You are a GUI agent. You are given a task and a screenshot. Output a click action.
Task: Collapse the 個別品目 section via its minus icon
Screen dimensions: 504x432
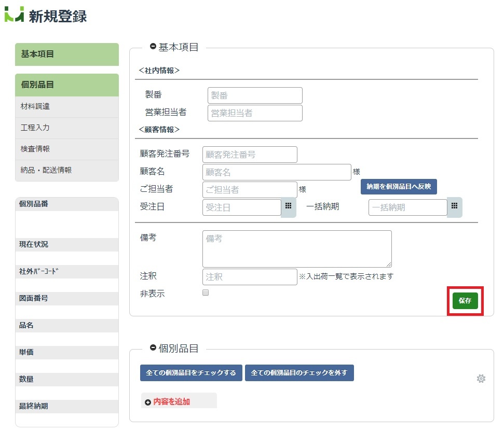point(153,347)
